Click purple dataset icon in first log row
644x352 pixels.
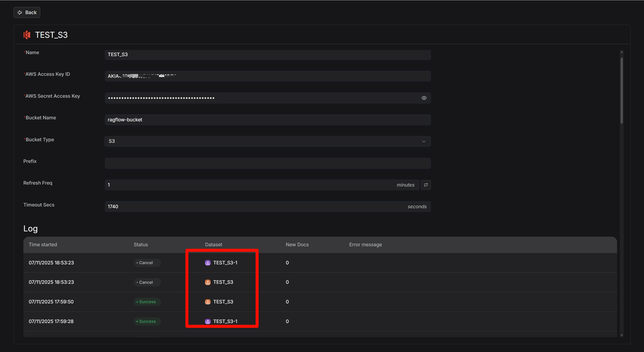point(208,263)
